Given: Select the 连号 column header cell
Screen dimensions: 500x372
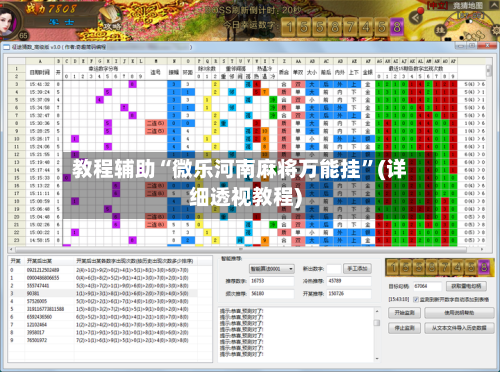Looking at the screenshot, I should click(x=156, y=72).
